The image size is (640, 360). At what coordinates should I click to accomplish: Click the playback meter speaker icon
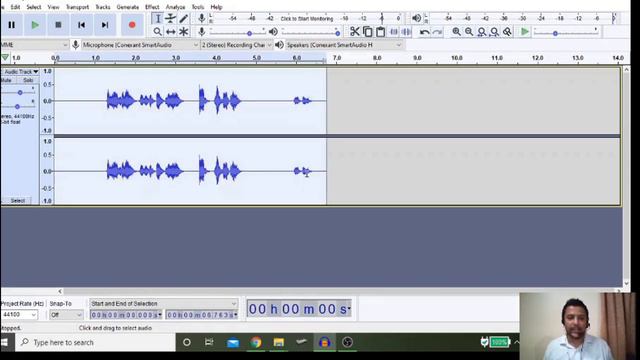point(416,18)
